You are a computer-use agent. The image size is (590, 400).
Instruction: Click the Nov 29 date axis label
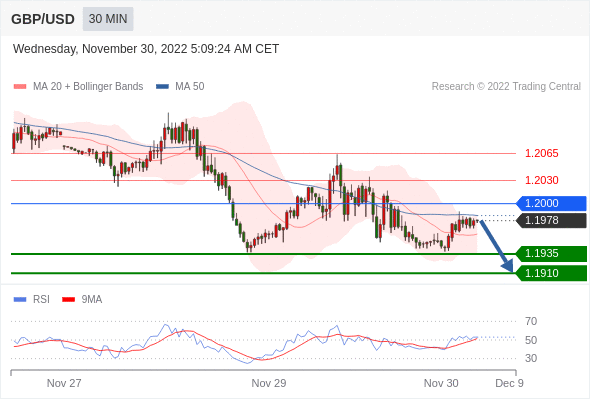tap(269, 383)
